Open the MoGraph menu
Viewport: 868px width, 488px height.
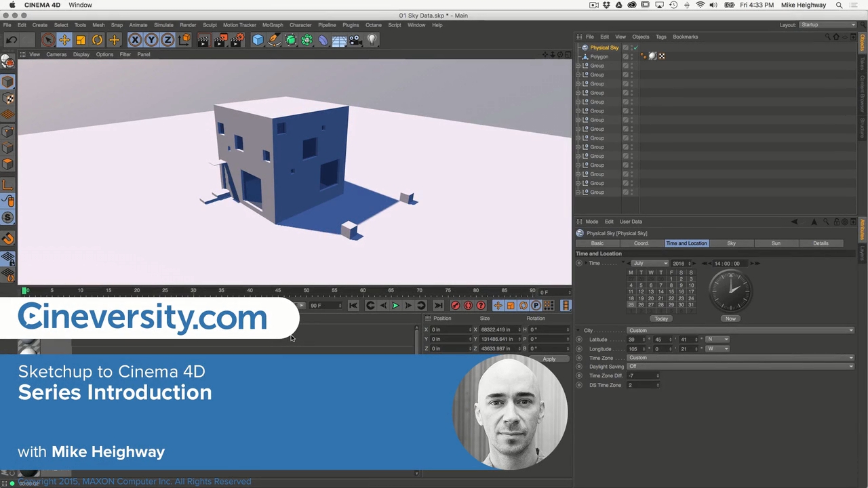(273, 25)
